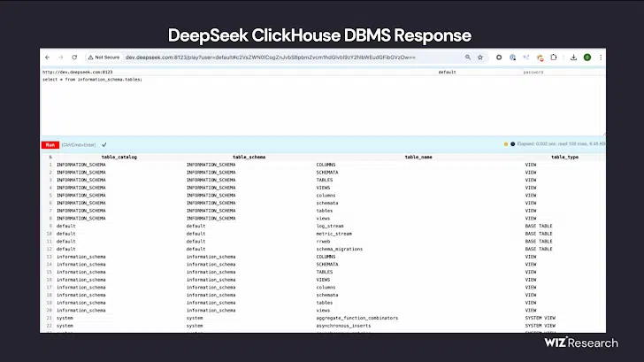
Task: Click 'BASE TABLE' type in schema_migrations row
Action: pyautogui.click(x=539, y=249)
